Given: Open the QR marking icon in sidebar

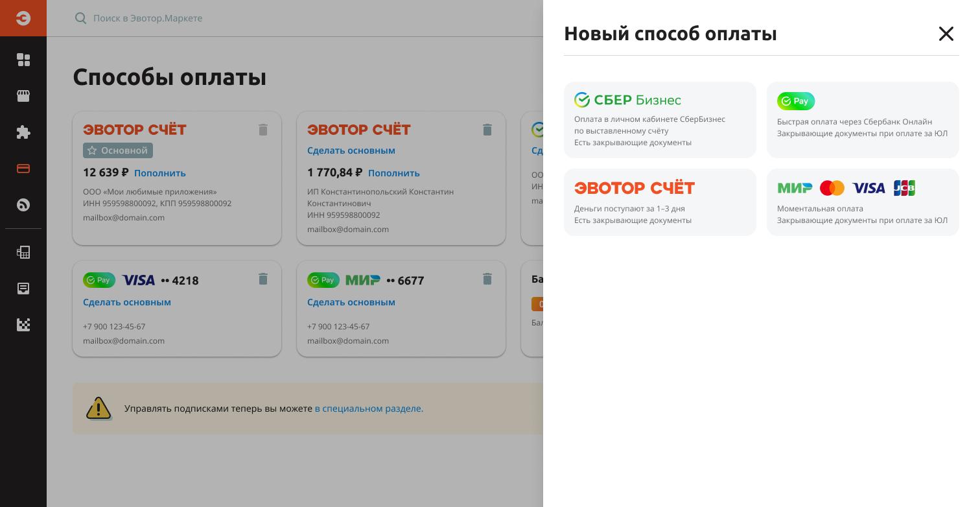Looking at the screenshot, I should [x=23, y=325].
